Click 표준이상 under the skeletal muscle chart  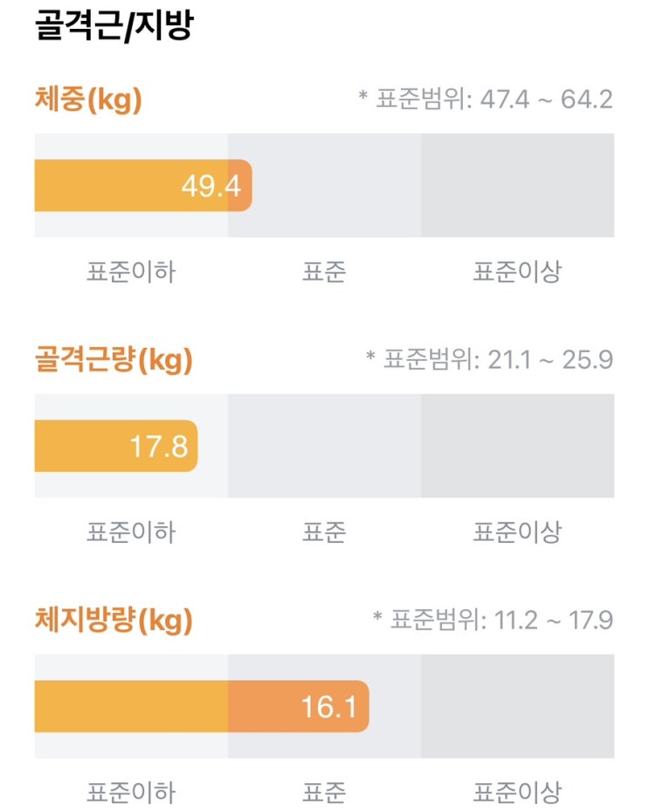pos(517,532)
